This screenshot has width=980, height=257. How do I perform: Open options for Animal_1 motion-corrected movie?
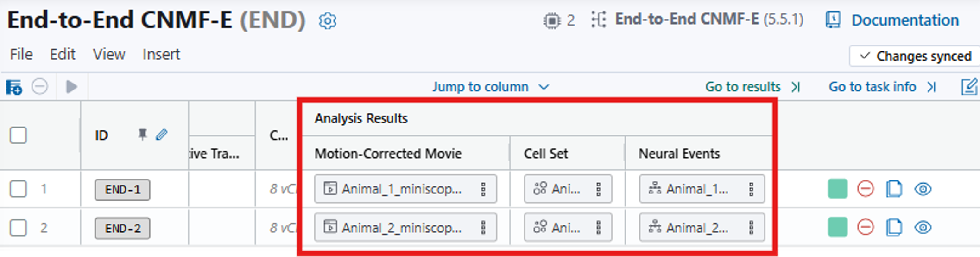[483, 189]
